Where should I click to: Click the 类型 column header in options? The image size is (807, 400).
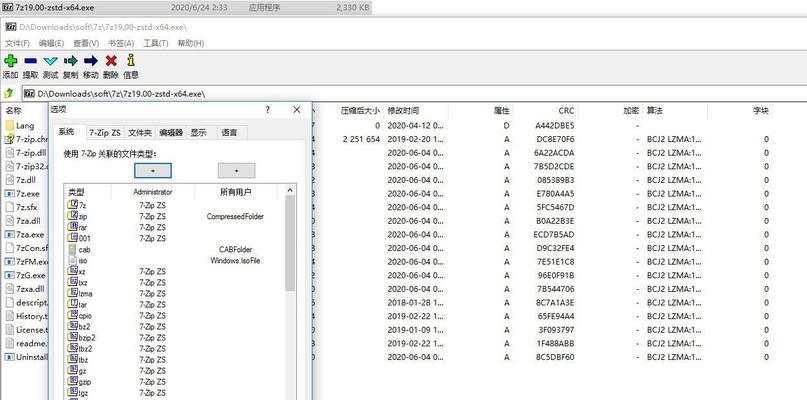[x=76, y=192]
